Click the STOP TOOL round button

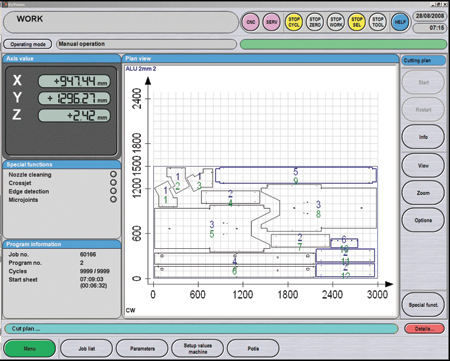378,22
